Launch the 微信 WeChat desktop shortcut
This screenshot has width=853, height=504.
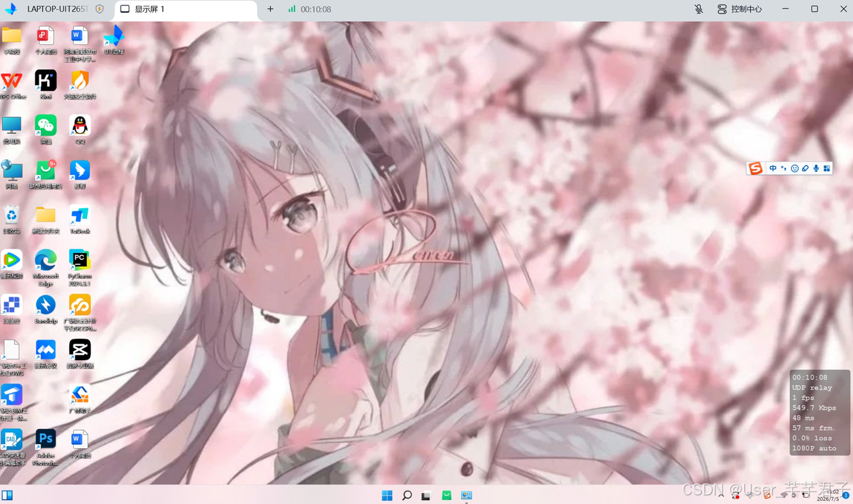(46, 129)
